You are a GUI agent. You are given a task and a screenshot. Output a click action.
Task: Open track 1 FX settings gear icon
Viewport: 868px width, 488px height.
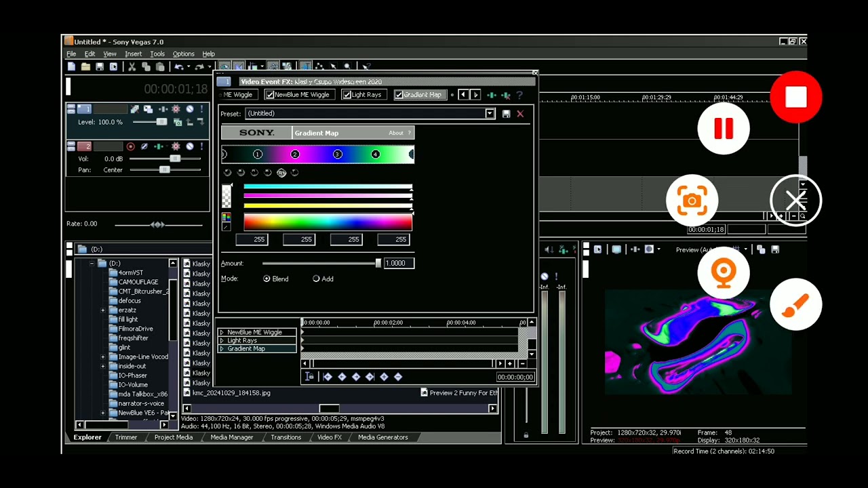176,109
